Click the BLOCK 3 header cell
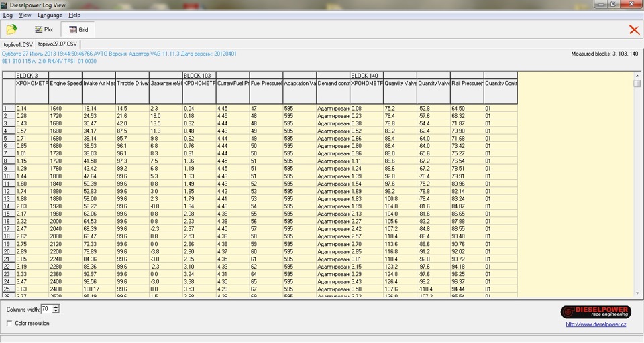 (x=32, y=76)
